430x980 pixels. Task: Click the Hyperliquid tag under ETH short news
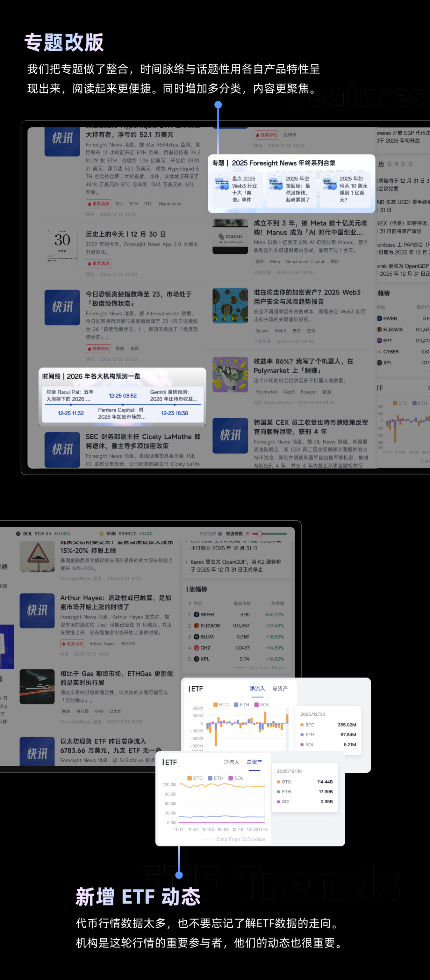(169, 203)
